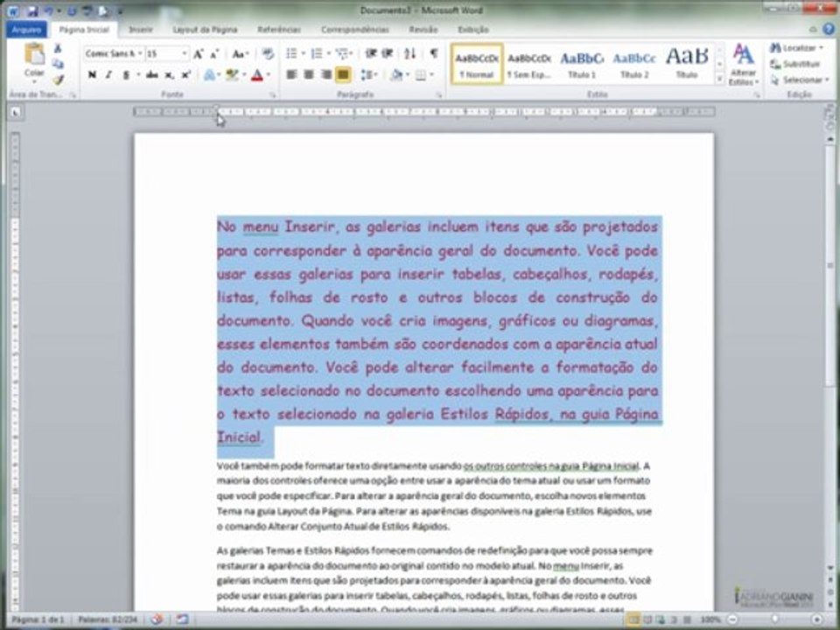This screenshot has width=840, height=630.
Task: Switch to the Referências tab
Action: point(279,30)
